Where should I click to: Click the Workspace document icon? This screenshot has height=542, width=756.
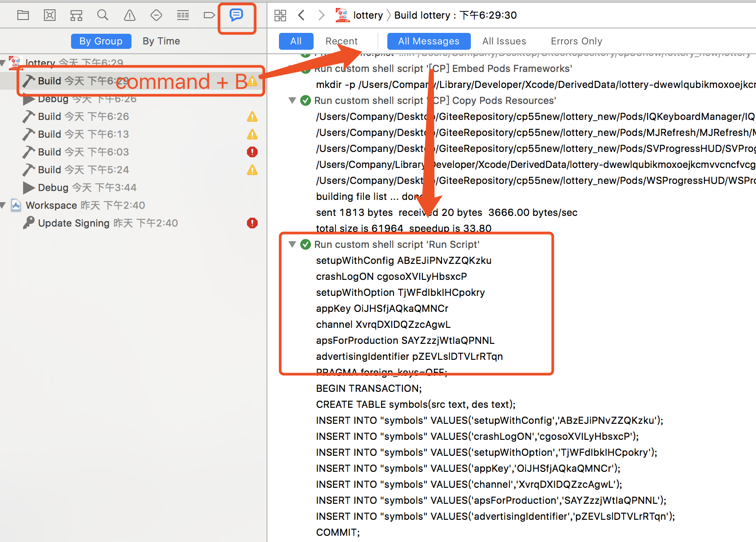click(16, 205)
